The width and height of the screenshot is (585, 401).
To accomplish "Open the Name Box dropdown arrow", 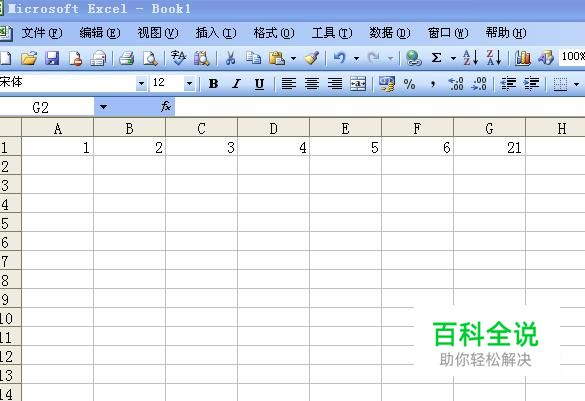I will click(x=103, y=107).
